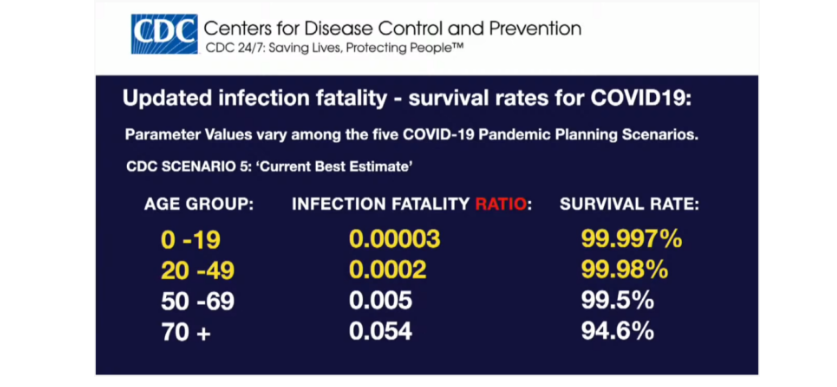Click the 'Parameter Values vary' sentence
Screen dimensions: 837x387
[412, 135]
